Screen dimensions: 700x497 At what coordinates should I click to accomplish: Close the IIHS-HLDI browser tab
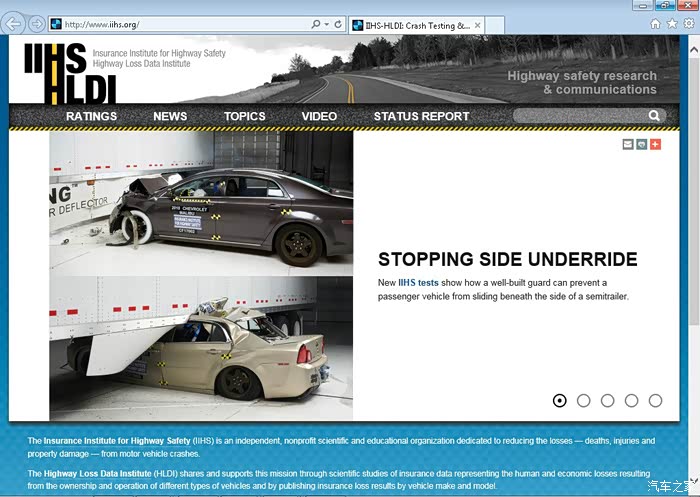point(478,25)
